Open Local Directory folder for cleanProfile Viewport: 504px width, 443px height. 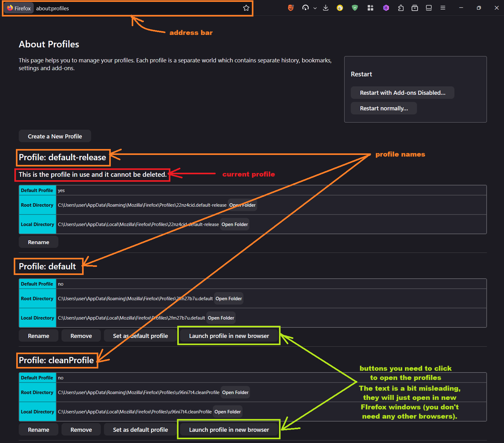click(x=228, y=412)
